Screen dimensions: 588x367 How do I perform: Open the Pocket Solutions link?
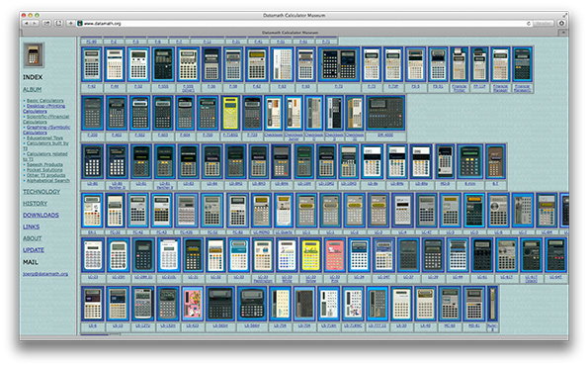[x=44, y=169]
